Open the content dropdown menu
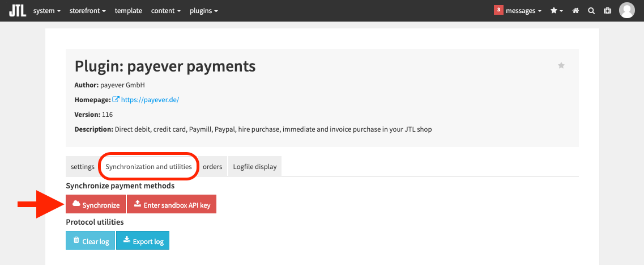644x265 pixels. [x=166, y=11]
